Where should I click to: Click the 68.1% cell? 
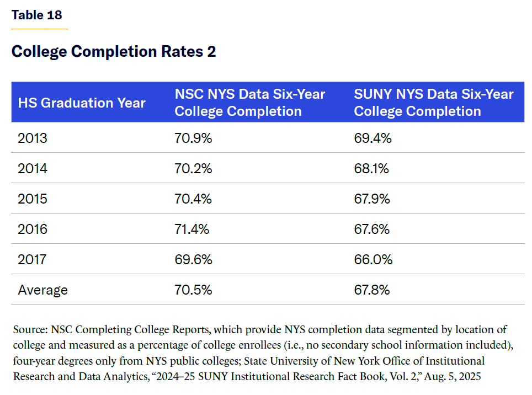(x=371, y=169)
